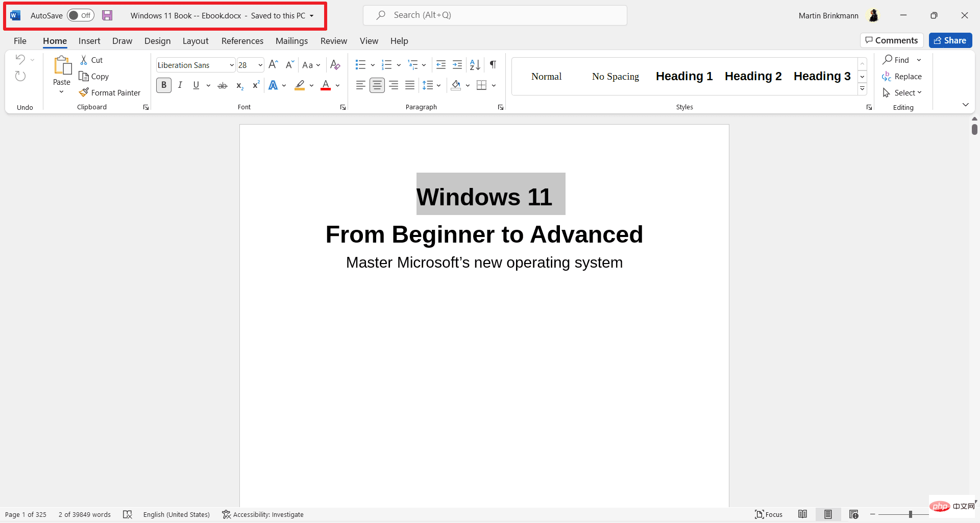This screenshot has width=980, height=523.
Task: Click the Sort icon
Action: coord(475,65)
